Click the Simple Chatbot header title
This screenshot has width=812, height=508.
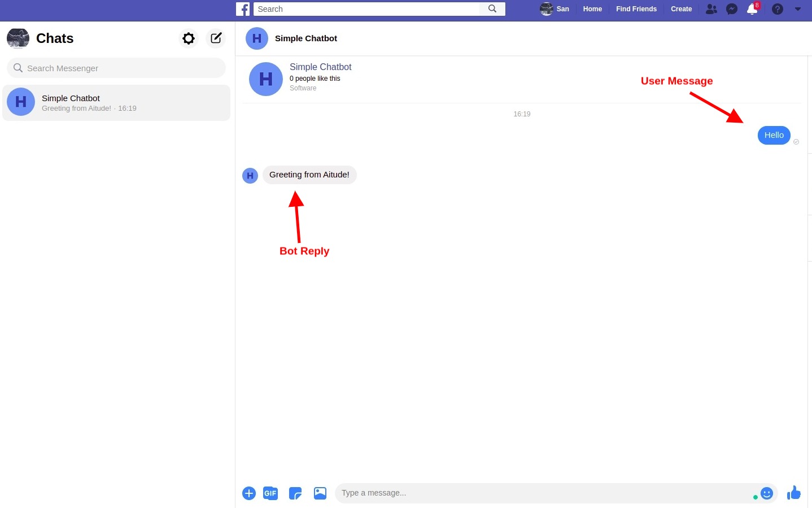tap(306, 38)
